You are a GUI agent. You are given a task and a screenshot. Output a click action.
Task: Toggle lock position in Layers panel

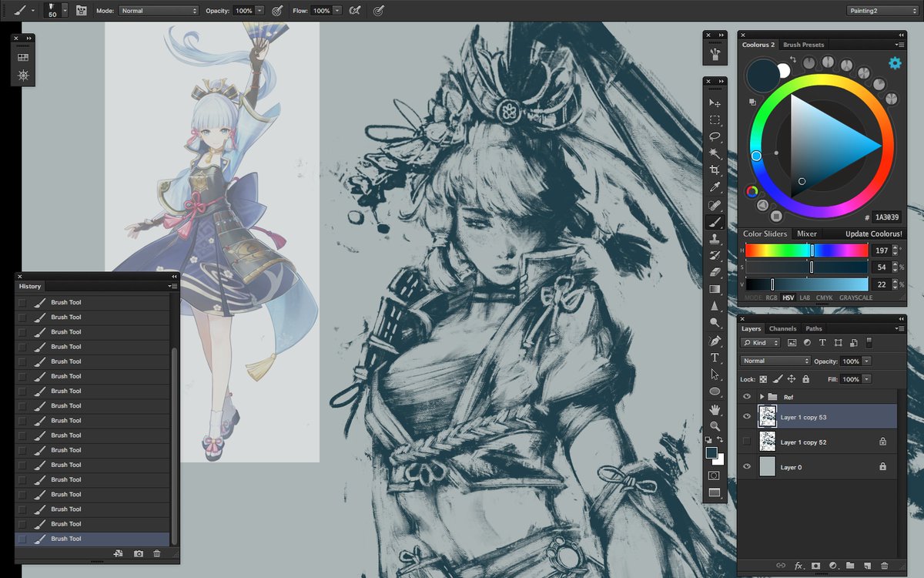[x=792, y=379]
